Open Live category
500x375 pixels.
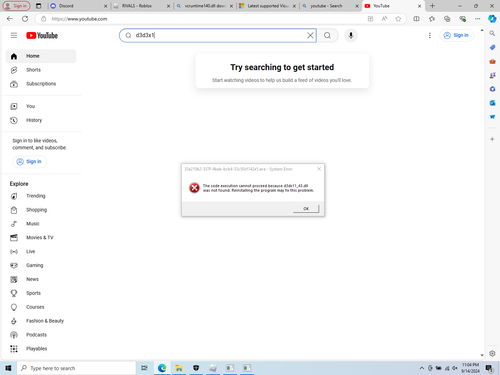point(41,252)
